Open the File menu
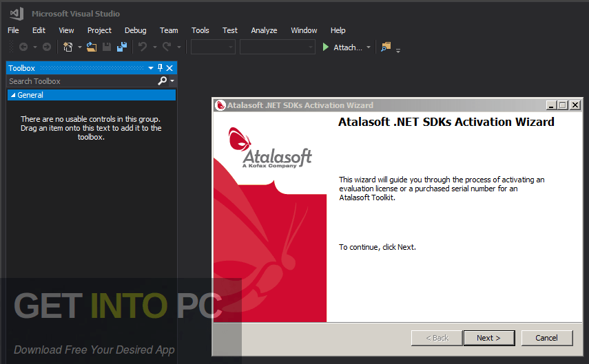This screenshot has width=589, height=364. (x=13, y=30)
